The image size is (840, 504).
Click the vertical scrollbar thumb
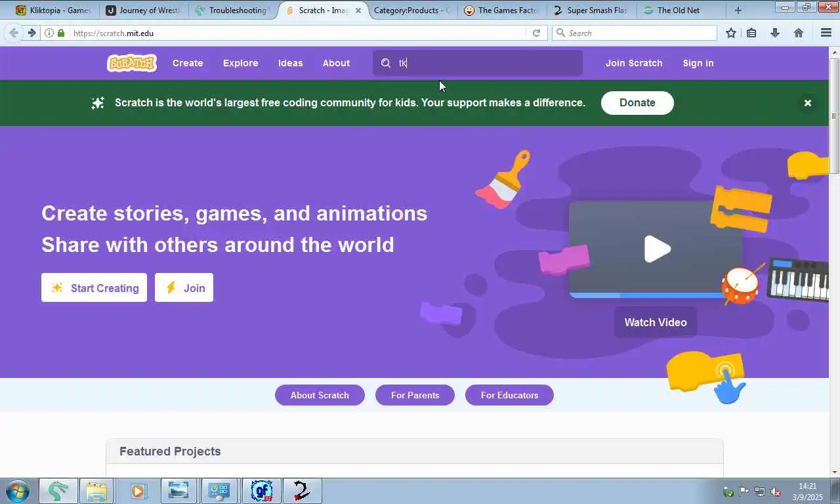834,115
